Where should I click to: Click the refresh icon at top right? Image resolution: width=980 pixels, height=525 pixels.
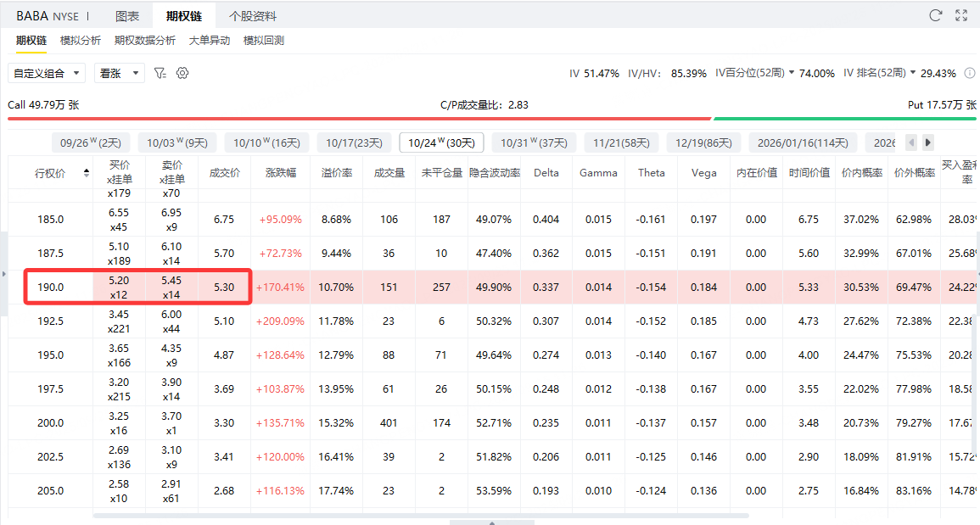[936, 15]
